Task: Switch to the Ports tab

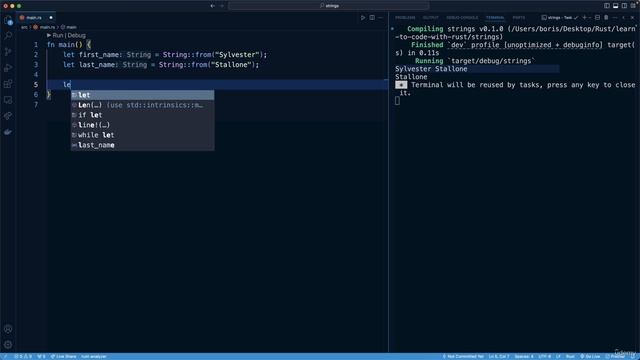Action: click(x=518, y=18)
